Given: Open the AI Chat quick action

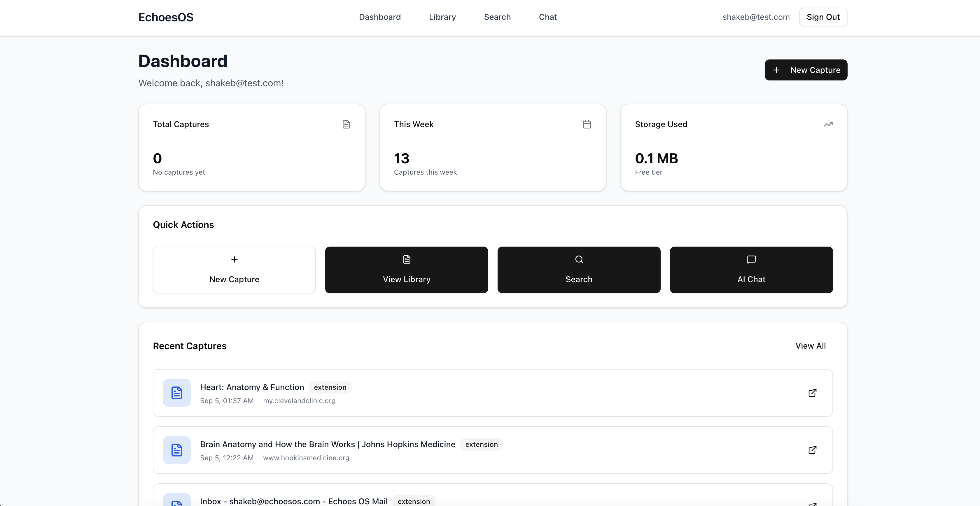Looking at the screenshot, I should pos(751,270).
